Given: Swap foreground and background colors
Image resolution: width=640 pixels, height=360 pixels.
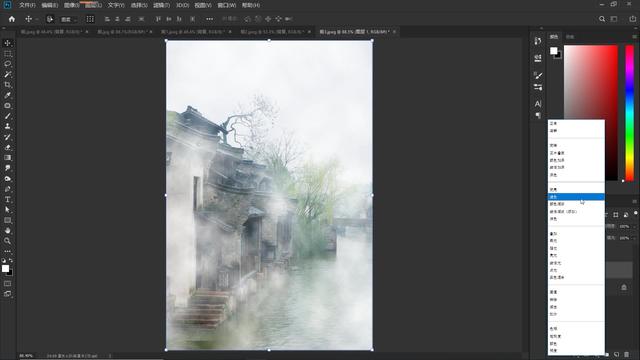Looking at the screenshot, I should [11, 260].
